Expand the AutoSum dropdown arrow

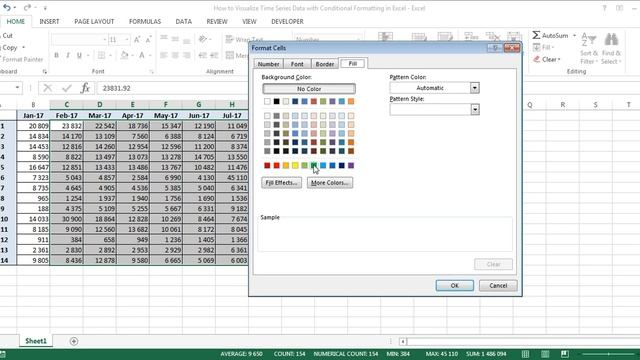(574, 36)
